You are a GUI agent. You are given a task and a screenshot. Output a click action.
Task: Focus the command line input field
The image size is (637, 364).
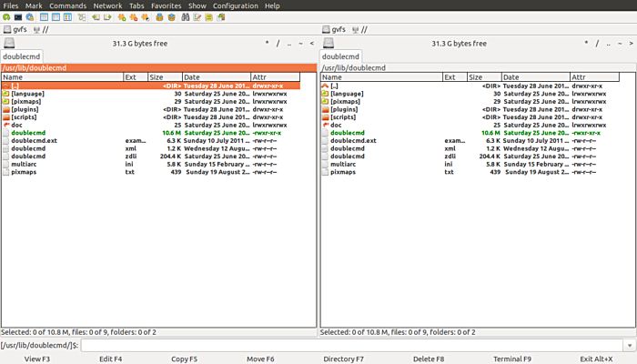[x=357, y=346]
